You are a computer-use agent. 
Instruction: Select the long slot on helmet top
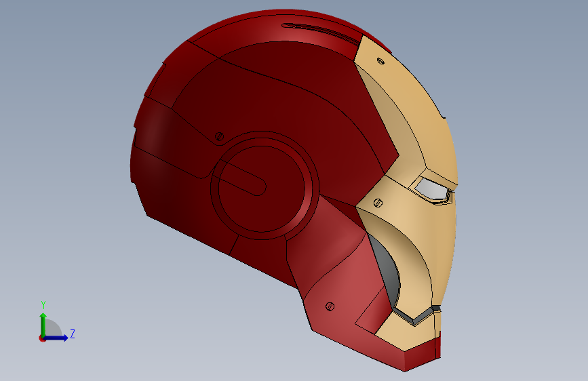[x=321, y=31]
